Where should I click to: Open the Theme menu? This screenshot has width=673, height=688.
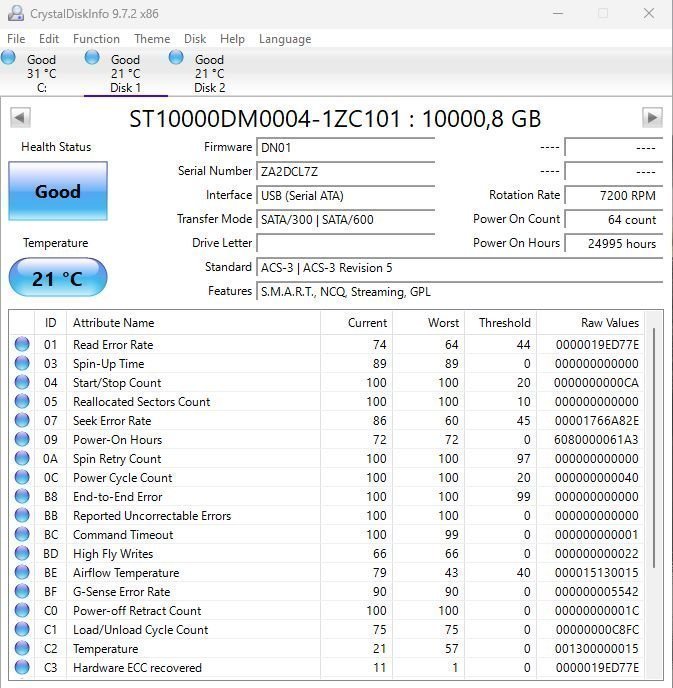pos(152,39)
